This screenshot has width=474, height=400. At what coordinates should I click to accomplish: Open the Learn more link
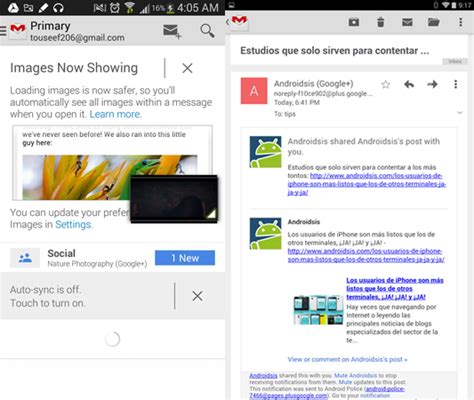point(115,114)
